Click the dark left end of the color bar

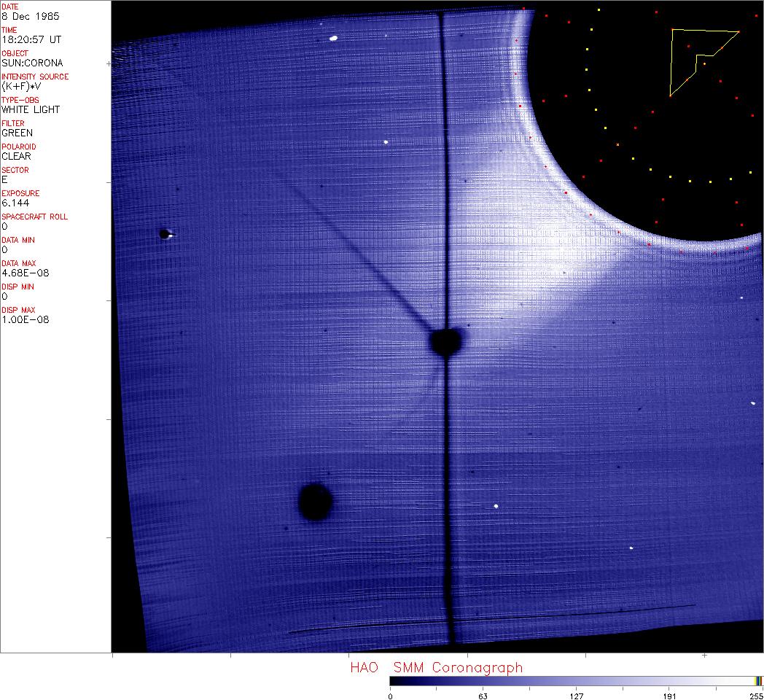[x=394, y=680]
